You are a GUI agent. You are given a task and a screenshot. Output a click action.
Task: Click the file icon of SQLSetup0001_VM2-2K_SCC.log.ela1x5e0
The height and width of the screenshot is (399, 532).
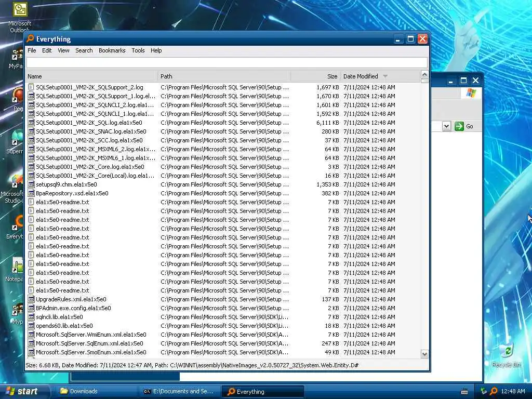point(31,140)
